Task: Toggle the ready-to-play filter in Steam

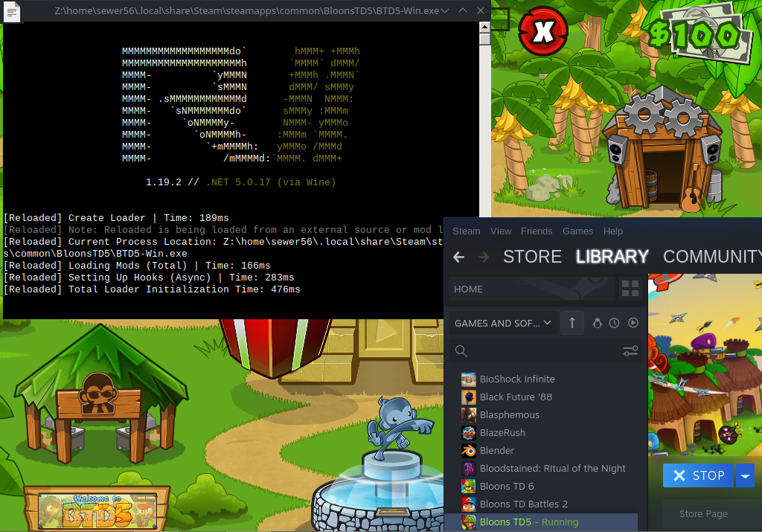Action: click(x=633, y=323)
